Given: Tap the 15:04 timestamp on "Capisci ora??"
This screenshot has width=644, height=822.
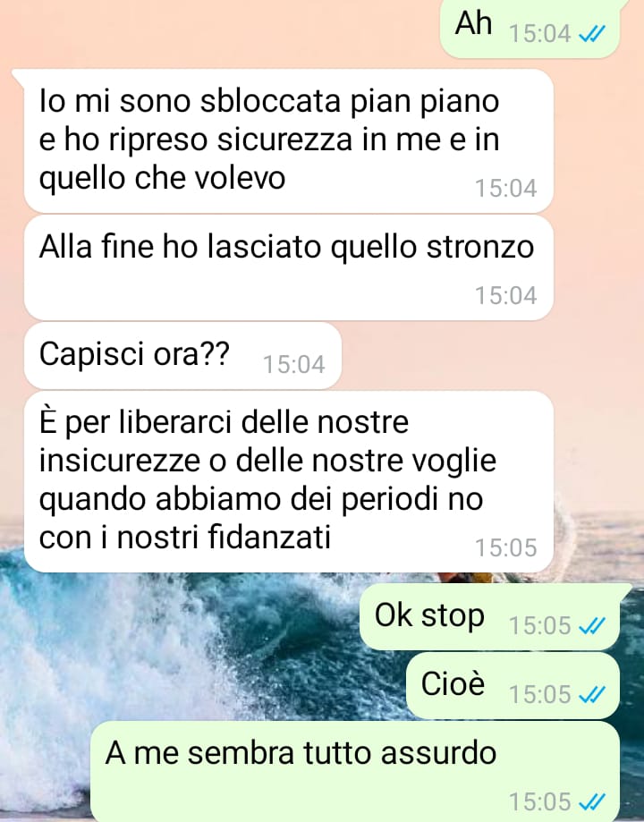Looking at the screenshot, I should coord(293,364).
